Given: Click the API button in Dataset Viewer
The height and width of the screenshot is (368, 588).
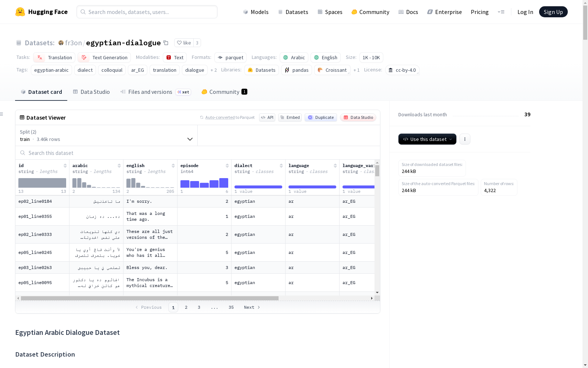Looking at the screenshot, I should [x=267, y=117].
